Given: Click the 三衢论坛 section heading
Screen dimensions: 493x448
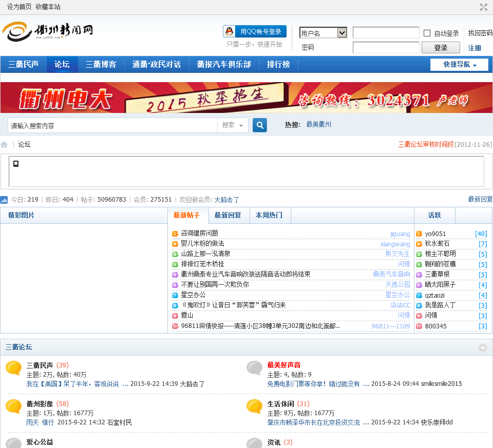Looking at the screenshot, I should [19, 347].
